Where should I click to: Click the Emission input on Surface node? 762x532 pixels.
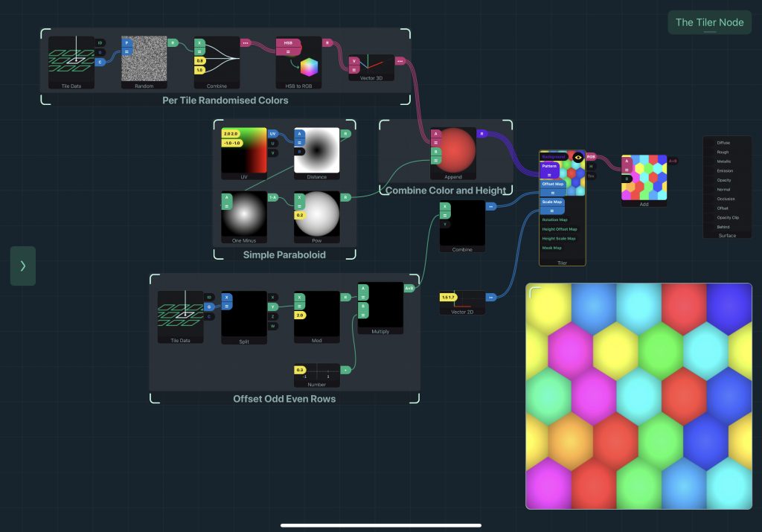click(x=725, y=171)
